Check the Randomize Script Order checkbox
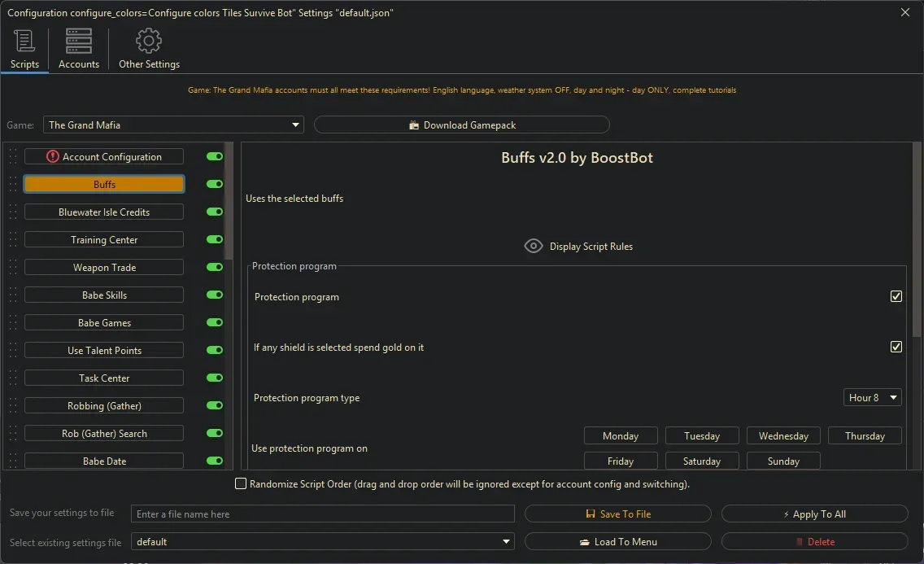The image size is (924, 564). pyautogui.click(x=241, y=484)
